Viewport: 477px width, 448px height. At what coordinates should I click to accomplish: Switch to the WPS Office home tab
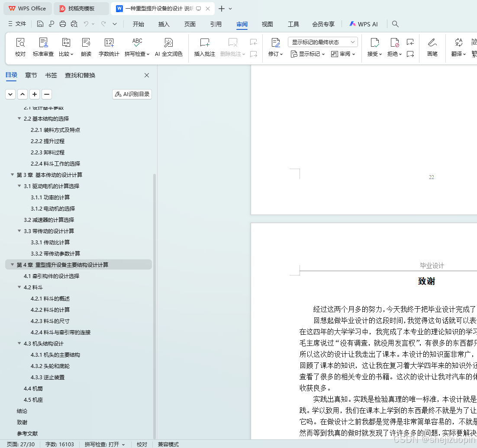pos(28,9)
